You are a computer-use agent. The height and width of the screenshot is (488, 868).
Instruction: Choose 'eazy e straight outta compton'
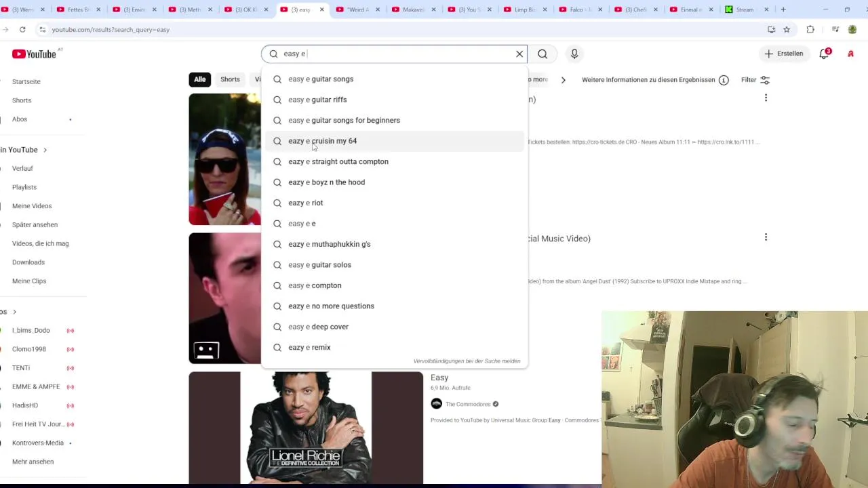(x=394, y=162)
